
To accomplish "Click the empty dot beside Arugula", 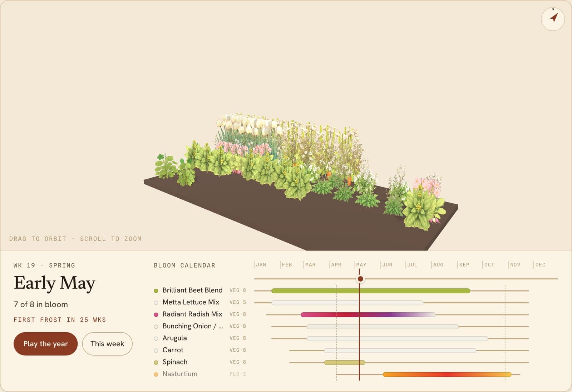I will [156, 339].
